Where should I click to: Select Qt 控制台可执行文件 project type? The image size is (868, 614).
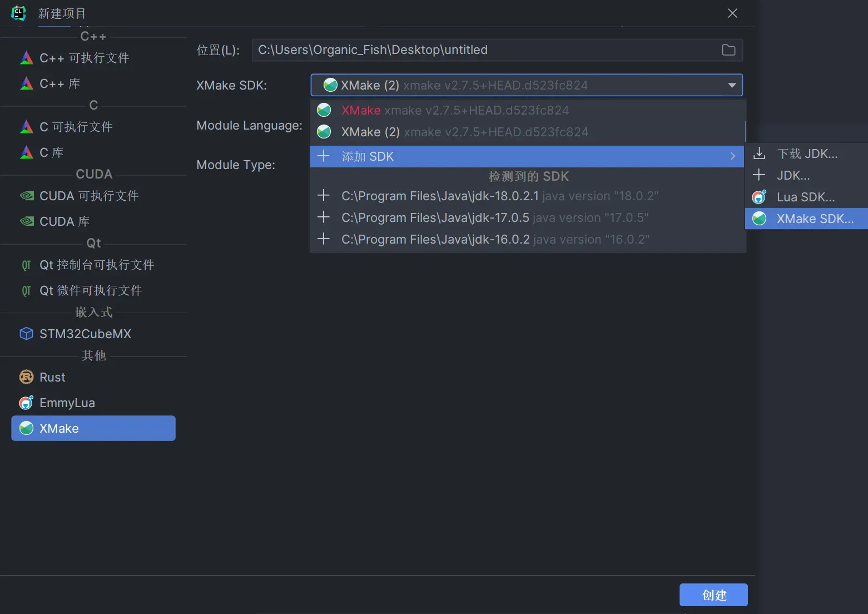93,265
